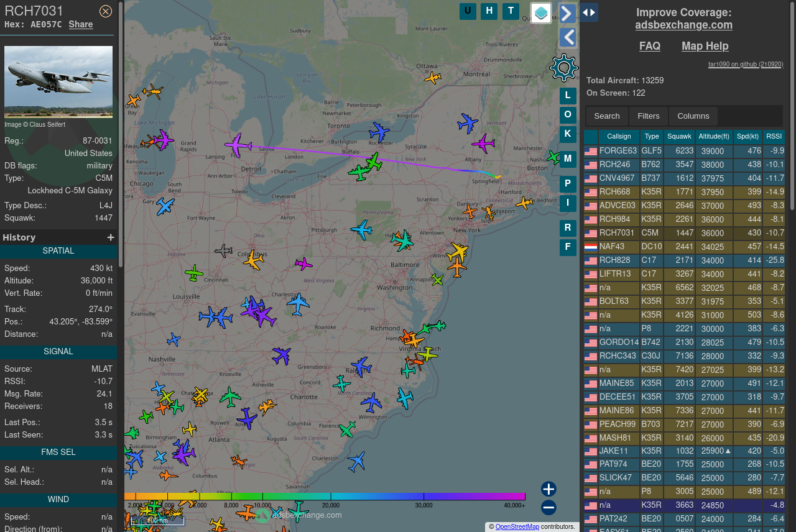
Task: Sort table by Type column
Action: (652, 137)
